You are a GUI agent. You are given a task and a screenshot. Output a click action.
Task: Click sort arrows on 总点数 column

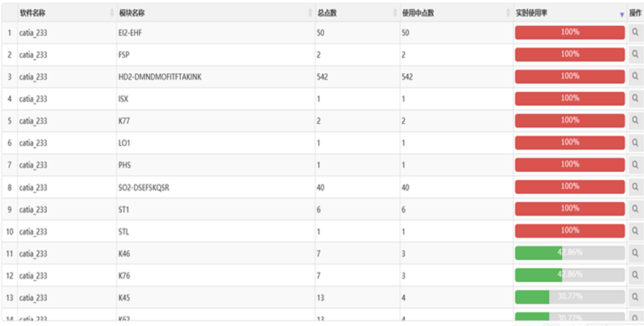pyautogui.click(x=395, y=13)
